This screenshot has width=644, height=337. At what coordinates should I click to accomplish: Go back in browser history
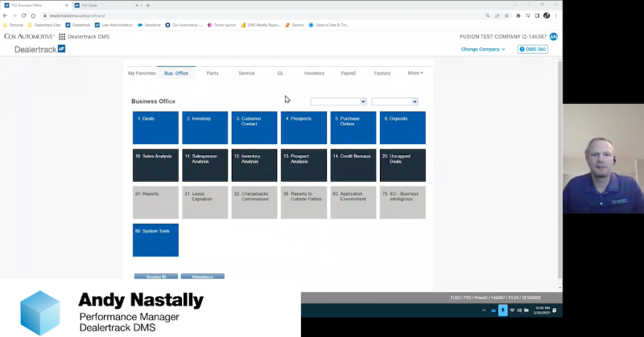click(x=5, y=15)
